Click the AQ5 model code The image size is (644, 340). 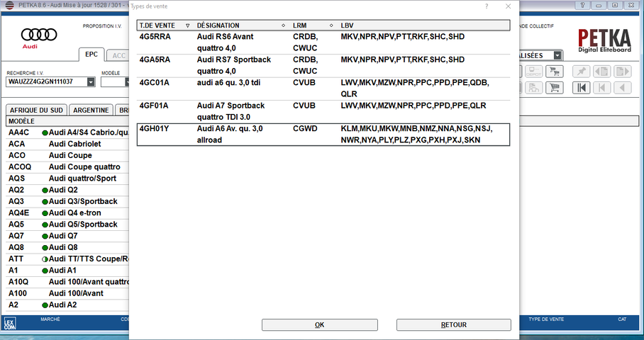point(16,225)
